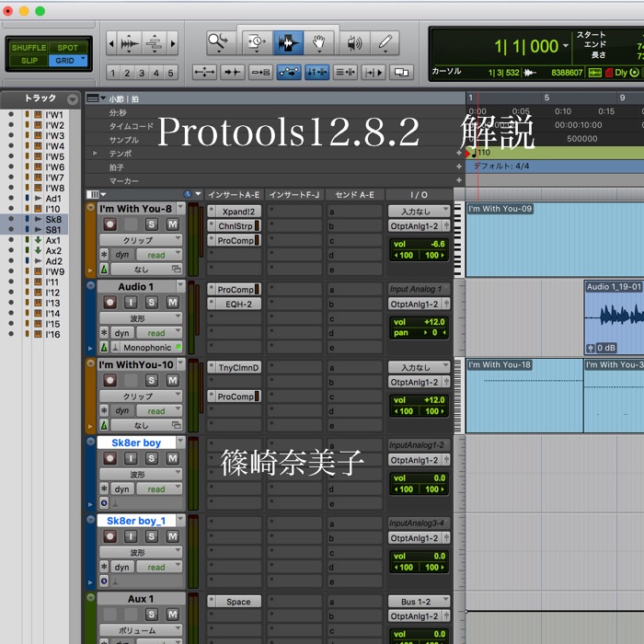Open the track list popup menu
This screenshot has height=644, width=644.
pos(73,99)
